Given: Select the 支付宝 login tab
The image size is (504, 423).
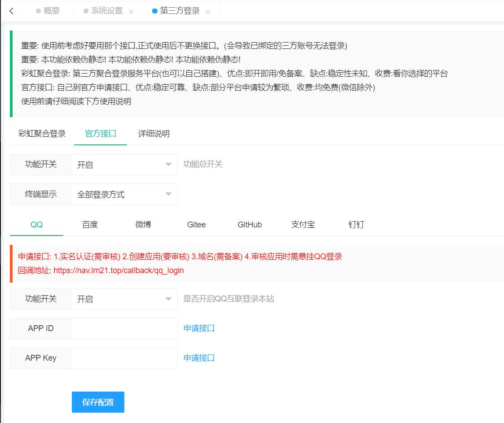Looking at the screenshot, I should coord(303,225).
